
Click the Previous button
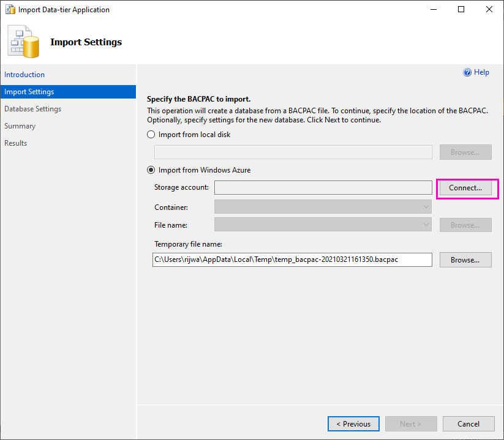tap(353, 423)
